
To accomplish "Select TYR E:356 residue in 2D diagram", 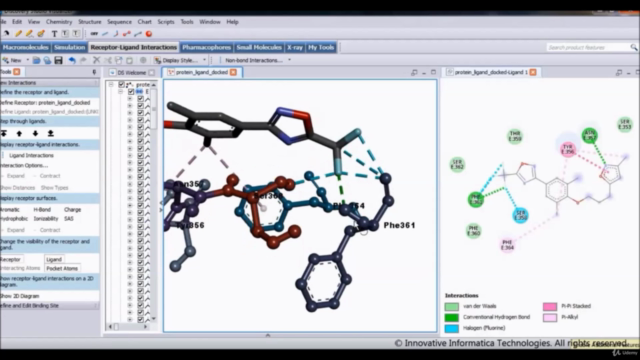I will click(x=568, y=149).
